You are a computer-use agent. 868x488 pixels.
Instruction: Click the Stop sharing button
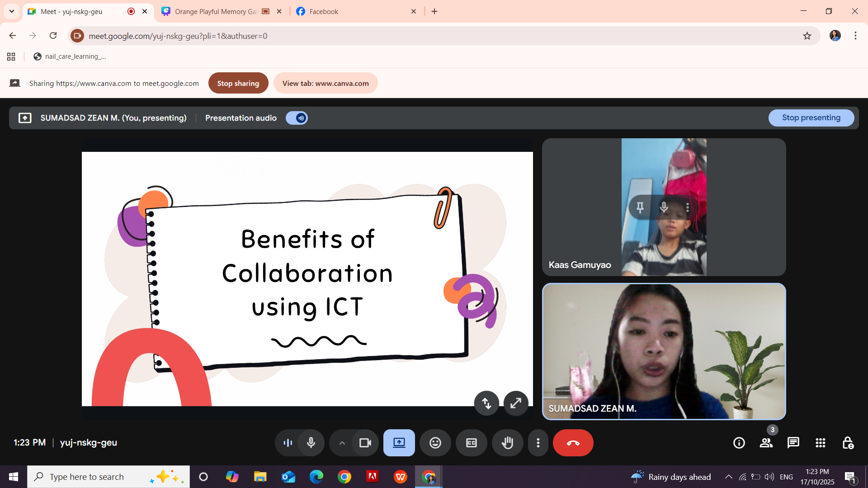coord(238,83)
